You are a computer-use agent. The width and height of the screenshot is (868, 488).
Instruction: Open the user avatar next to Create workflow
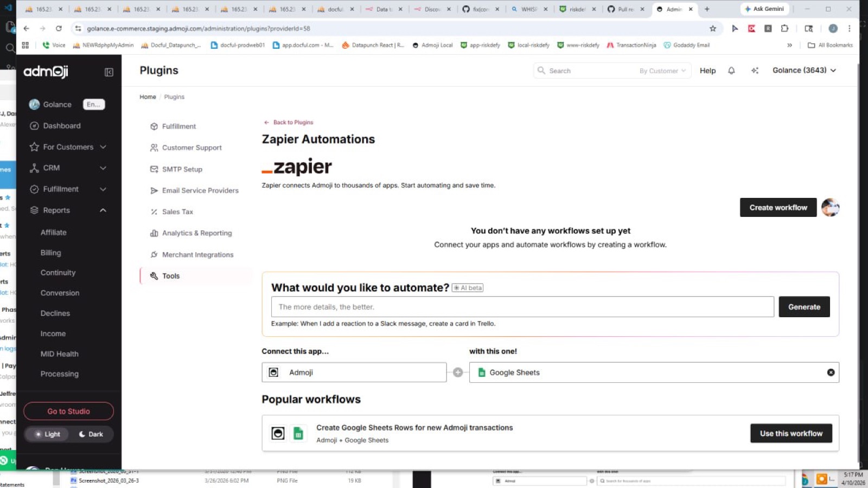pos(830,207)
